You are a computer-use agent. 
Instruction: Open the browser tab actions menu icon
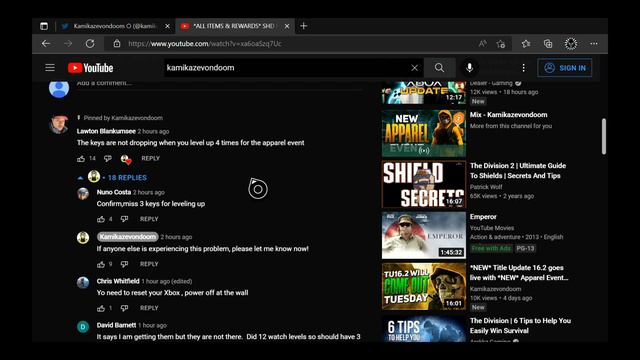click(x=44, y=26)
